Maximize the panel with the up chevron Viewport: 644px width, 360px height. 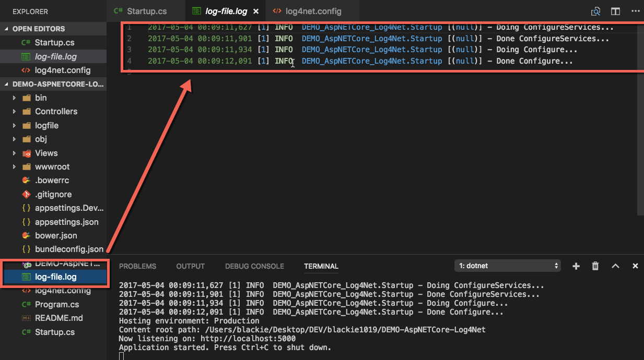coord(615,266)
